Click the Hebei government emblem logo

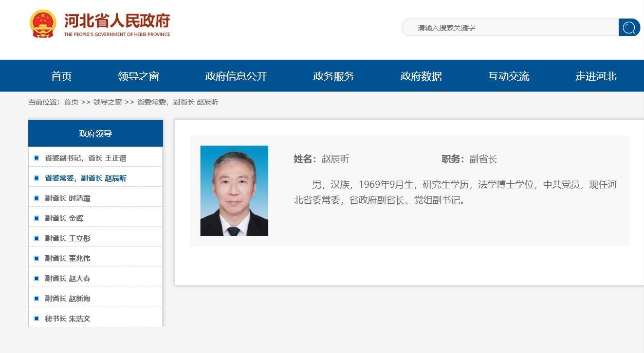(44, 23)
